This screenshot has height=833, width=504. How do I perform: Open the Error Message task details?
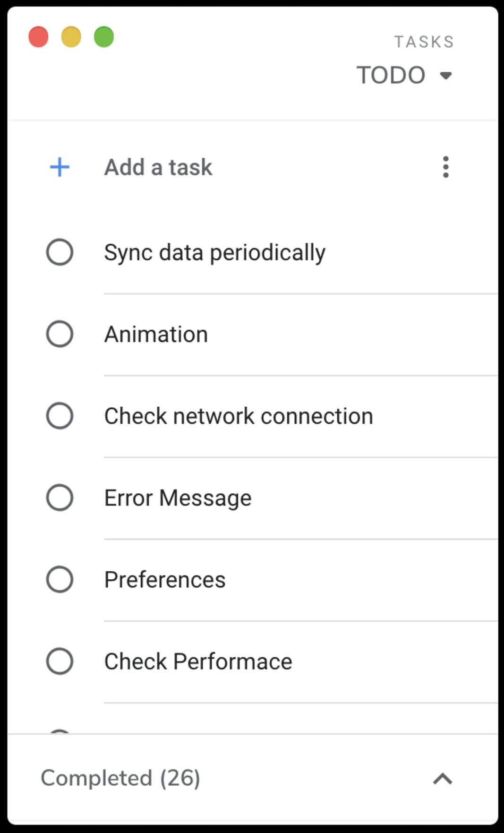coord(178,498)
